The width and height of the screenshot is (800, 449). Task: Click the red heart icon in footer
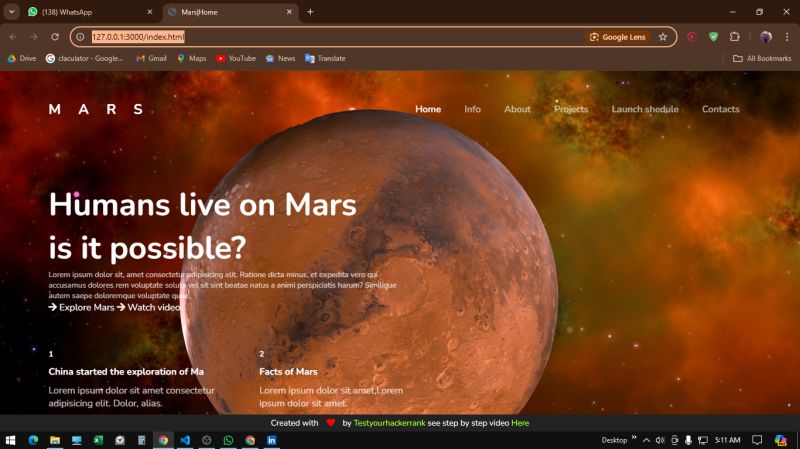331,422
